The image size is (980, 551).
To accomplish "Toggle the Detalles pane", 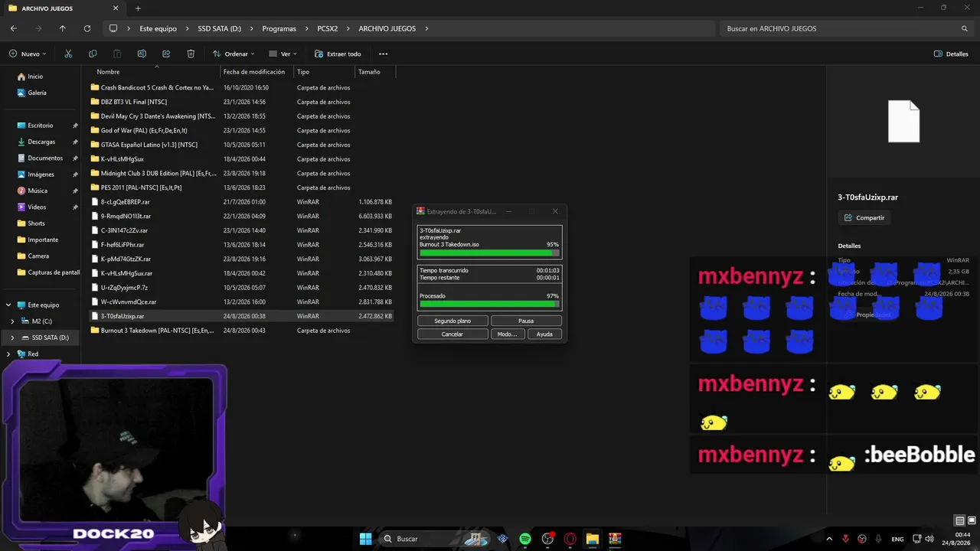I will tap(951, 54).
